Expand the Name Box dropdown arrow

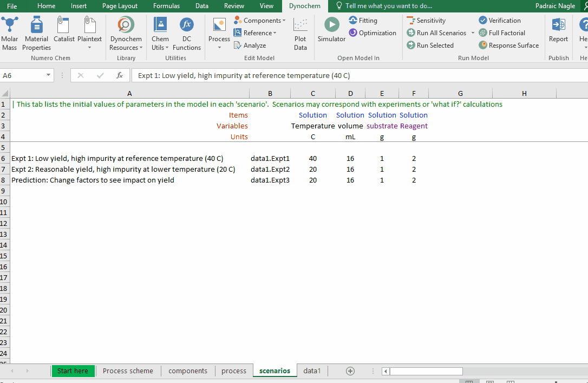[49, 76]
